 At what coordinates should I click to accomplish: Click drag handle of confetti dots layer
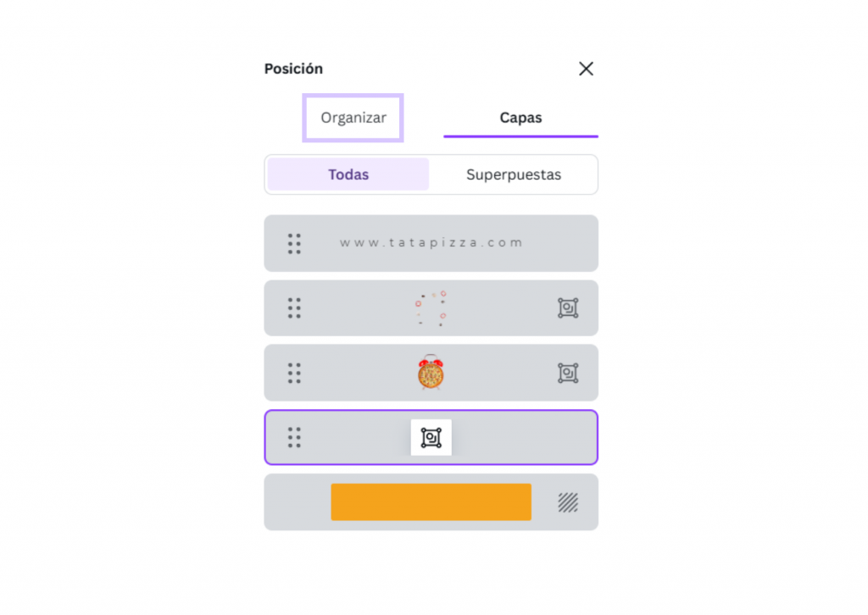click(x=294, y=307)
